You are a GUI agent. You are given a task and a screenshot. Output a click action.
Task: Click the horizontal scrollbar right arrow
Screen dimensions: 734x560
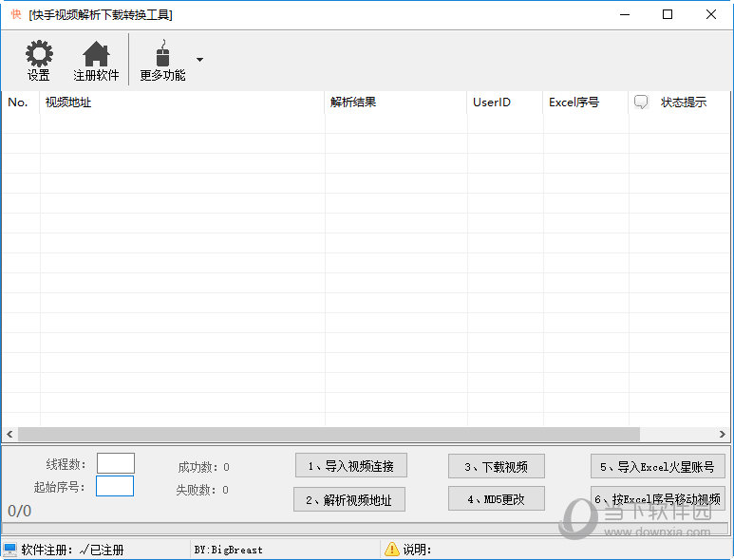tap(723, 434)
